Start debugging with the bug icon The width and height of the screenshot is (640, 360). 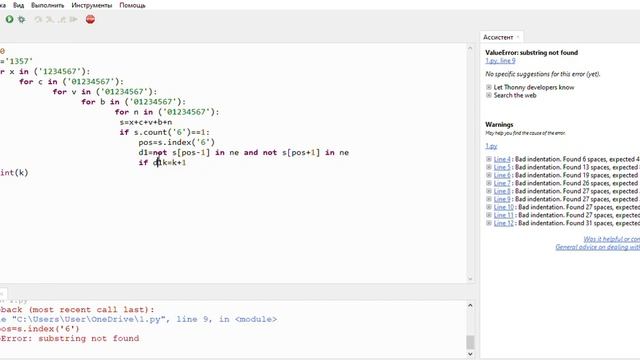(x=22, y=19)
